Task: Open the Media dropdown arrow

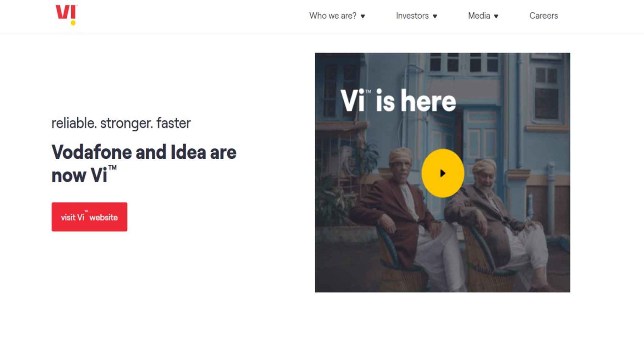Action: coord(496,16)
